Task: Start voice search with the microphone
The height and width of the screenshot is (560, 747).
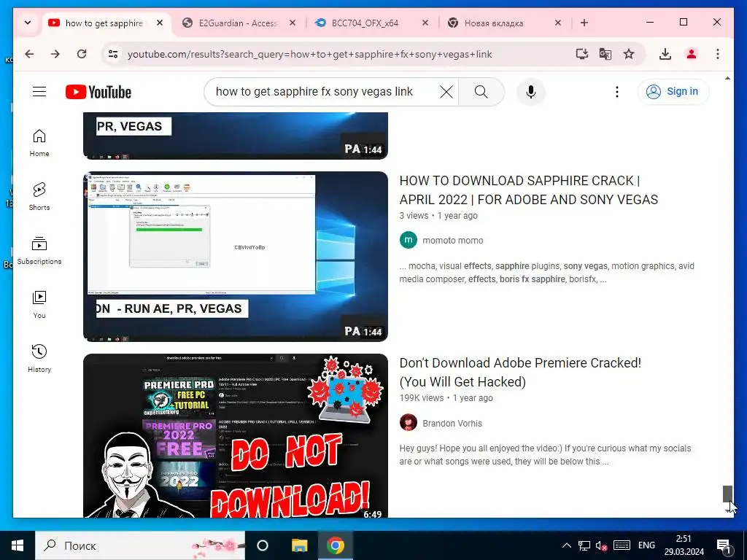Action: (x=531, y=91)
